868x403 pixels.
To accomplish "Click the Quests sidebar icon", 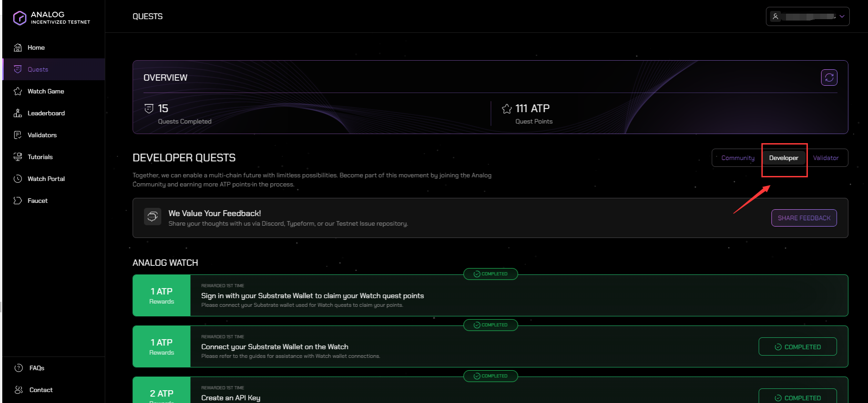I will (18, 69).
